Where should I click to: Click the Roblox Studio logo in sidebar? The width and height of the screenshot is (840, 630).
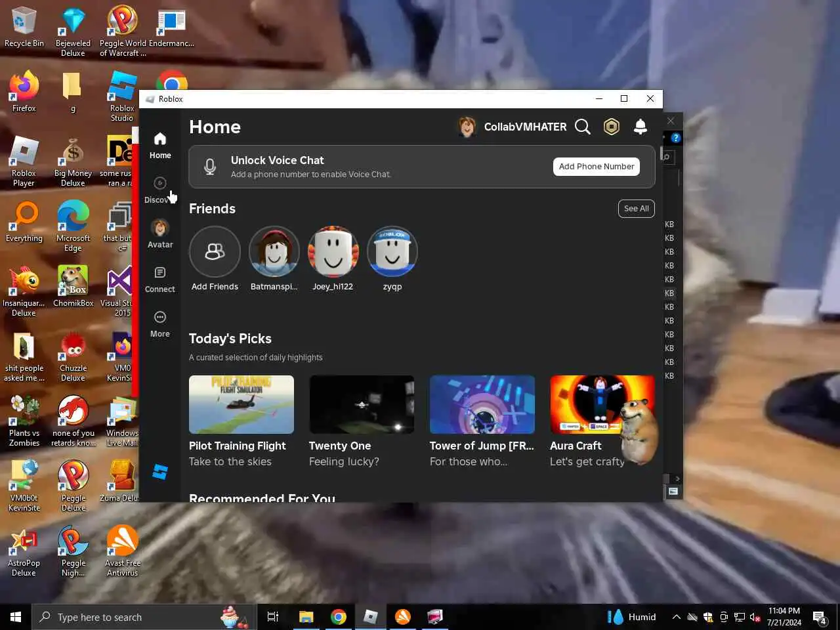tap(160, 472)
